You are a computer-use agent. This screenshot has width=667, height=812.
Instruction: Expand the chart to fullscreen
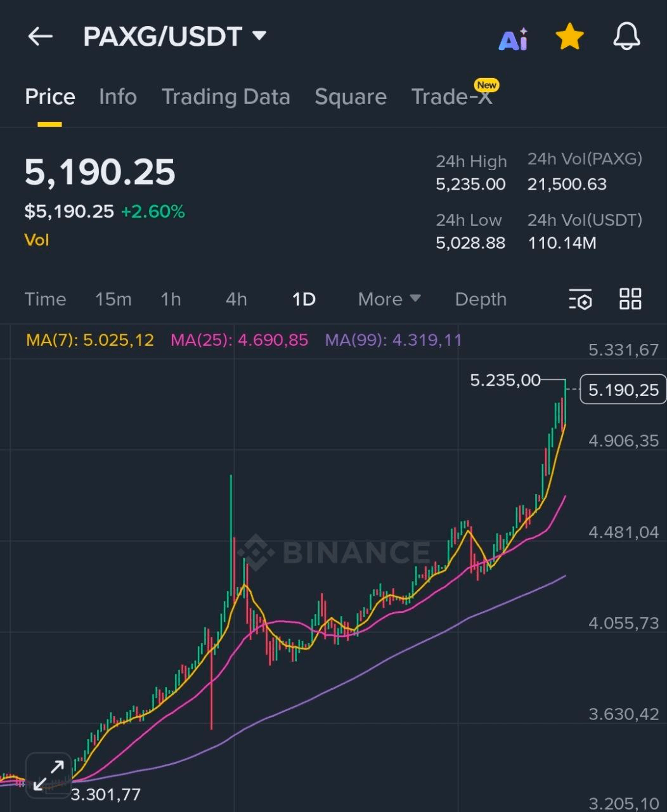tap(49, 774)
